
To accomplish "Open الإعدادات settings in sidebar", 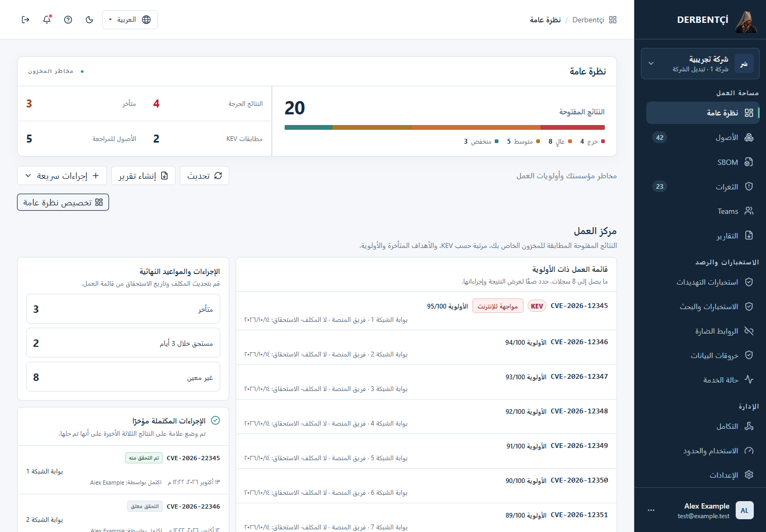I will click(703, 475).
